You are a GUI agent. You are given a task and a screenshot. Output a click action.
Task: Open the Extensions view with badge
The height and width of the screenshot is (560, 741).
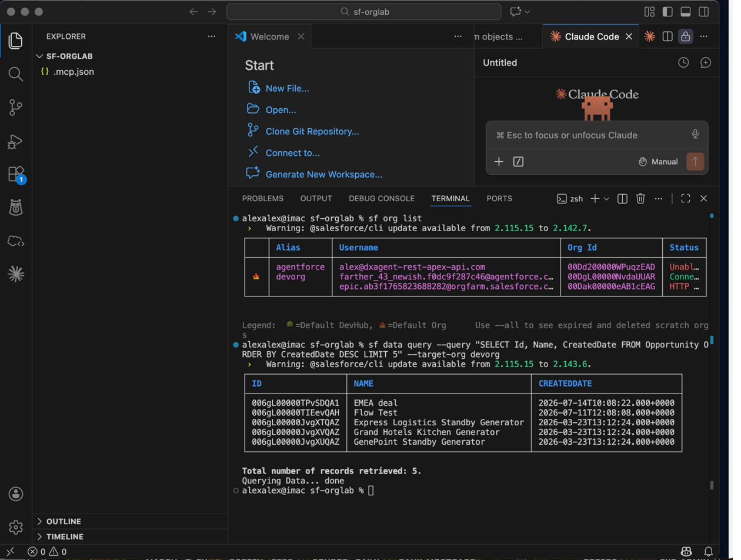point(16,175)
